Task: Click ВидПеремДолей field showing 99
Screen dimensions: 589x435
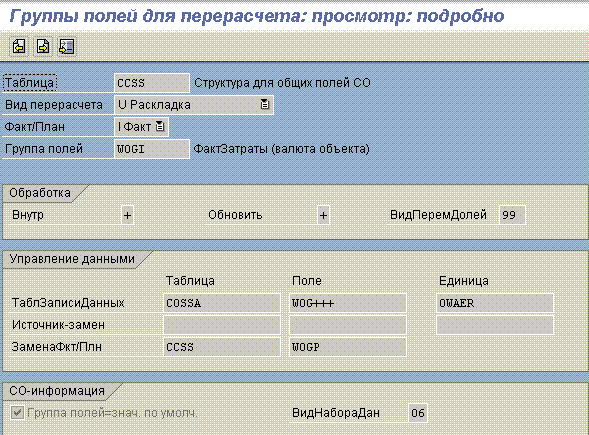Action: click(x=512, y=215)
